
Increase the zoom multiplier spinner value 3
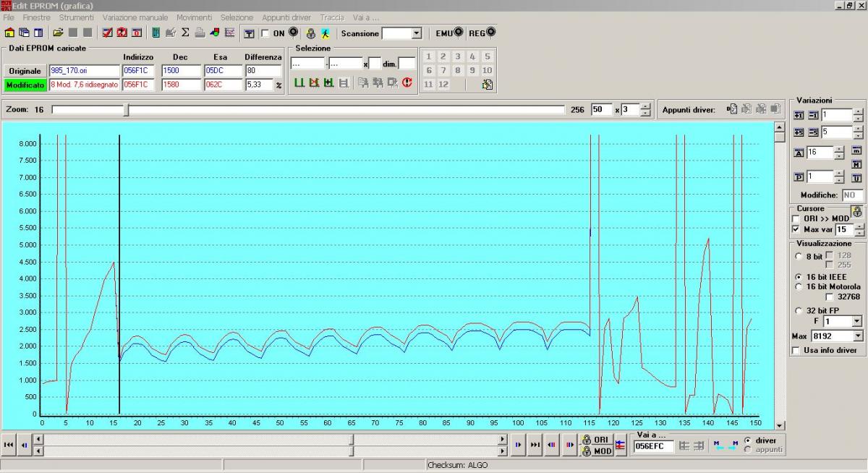(644, 106)
